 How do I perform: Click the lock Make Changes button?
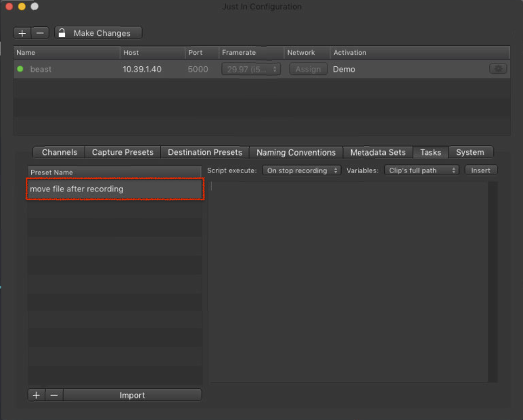coord(98,33)
